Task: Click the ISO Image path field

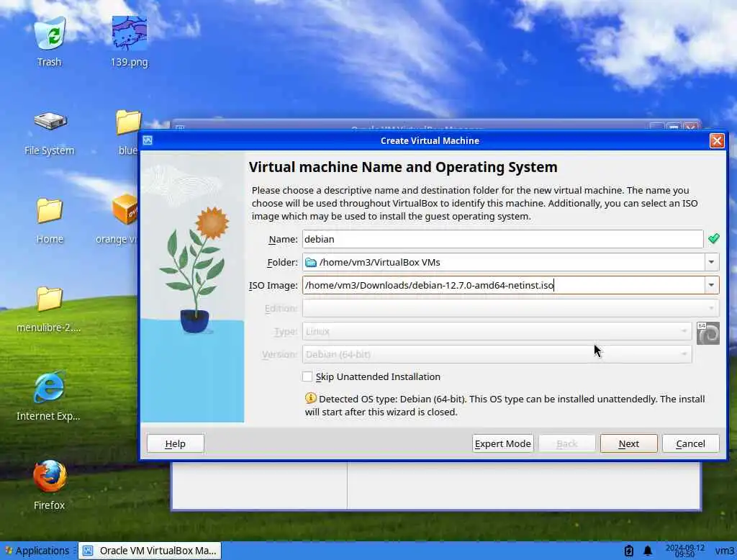Action: 503,285
